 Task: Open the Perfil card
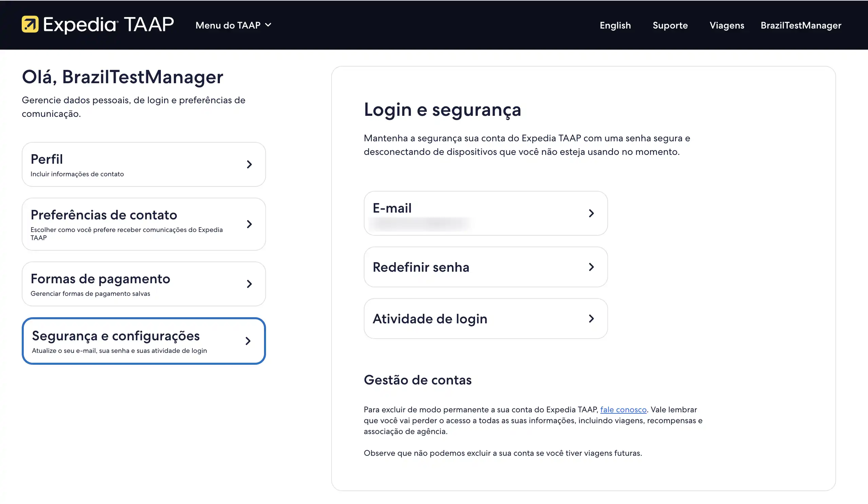(144, 164)
